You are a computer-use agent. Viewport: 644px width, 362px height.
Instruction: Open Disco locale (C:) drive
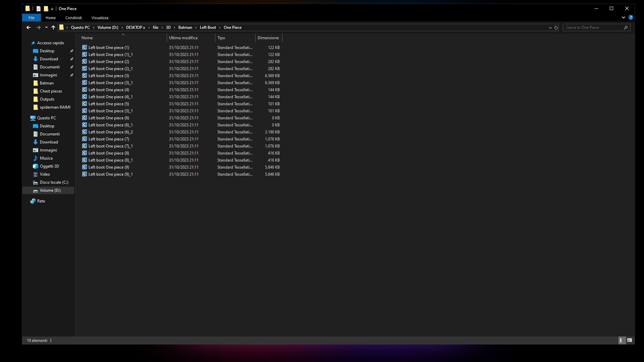(x=54, y=182)
